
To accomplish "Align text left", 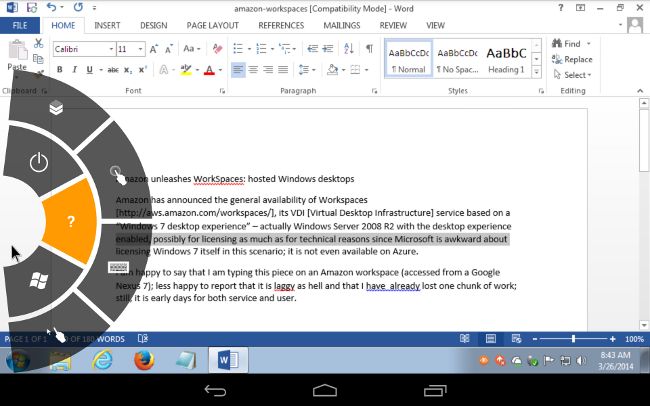I will (x=238, y=70).
